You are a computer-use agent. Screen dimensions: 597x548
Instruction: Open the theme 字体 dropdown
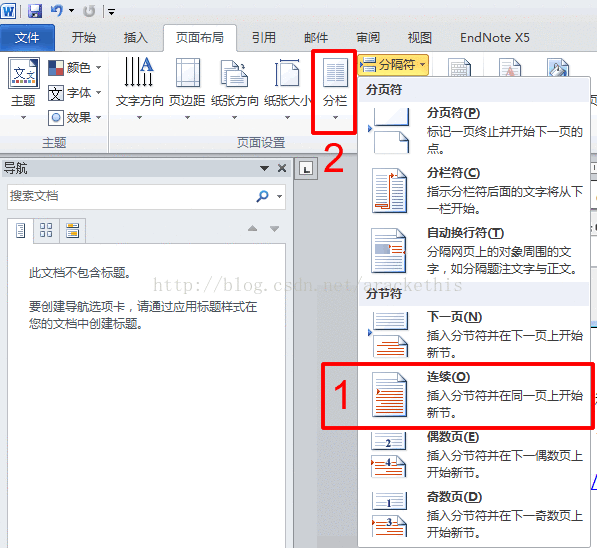point(75,93)
